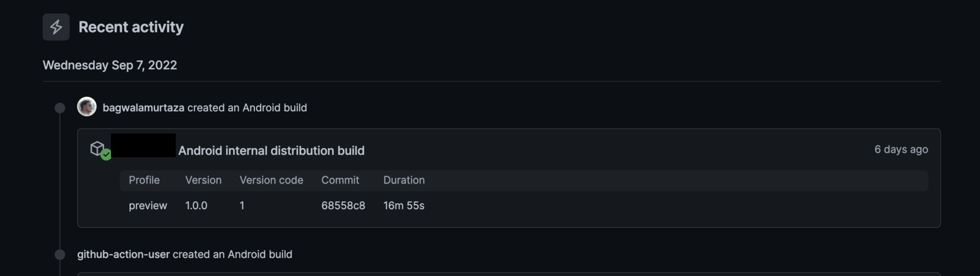Click the first timeline dot marker
The width and height of the screenshot is (980, 276).
[60, 108]
